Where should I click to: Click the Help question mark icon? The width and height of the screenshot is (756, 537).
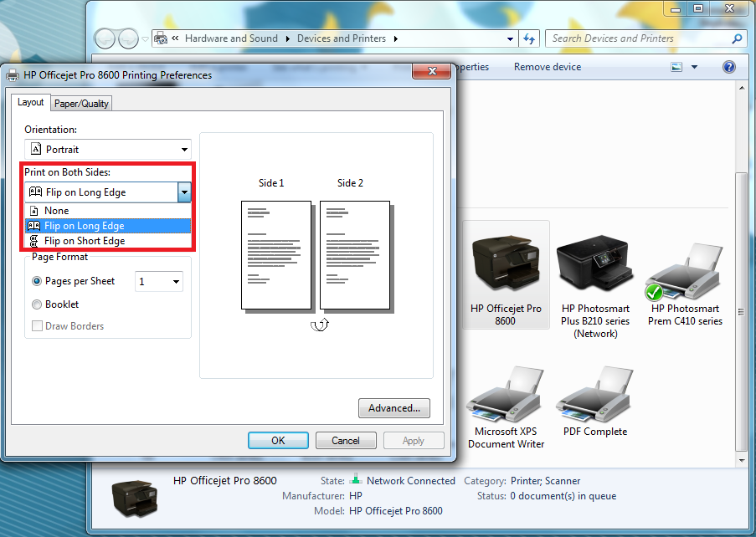(x=729, y=67)
